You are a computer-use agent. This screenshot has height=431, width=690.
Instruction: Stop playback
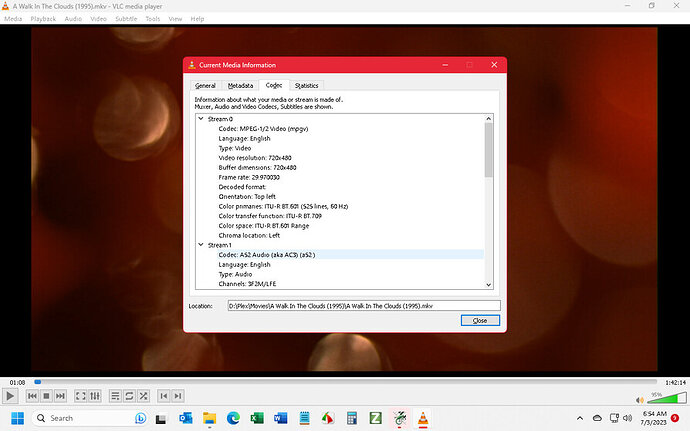pos(46,396)
